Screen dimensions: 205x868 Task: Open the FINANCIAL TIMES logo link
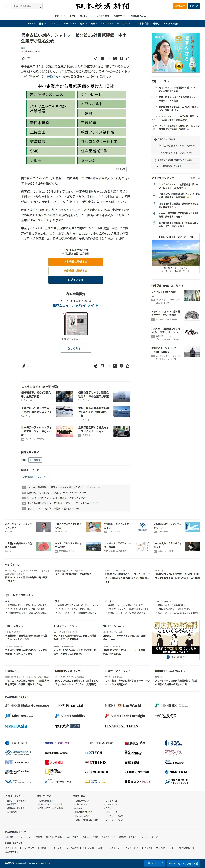click(x=121, y=726)
